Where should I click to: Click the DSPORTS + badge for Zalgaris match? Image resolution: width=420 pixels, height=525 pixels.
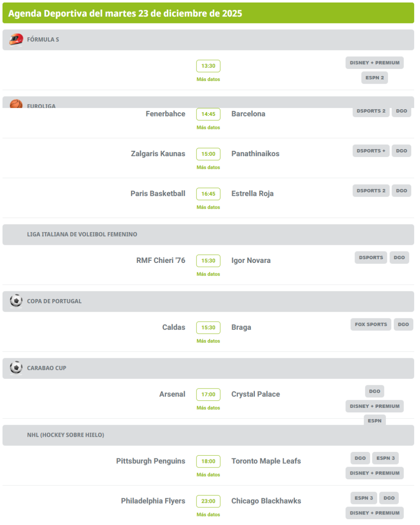(371, 151)
